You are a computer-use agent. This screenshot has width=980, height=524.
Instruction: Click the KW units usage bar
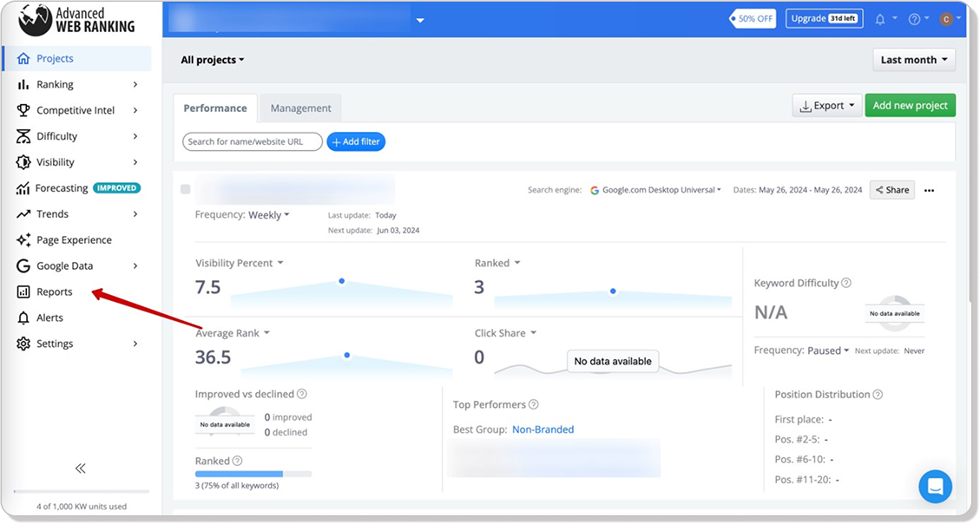pos(82,492)
